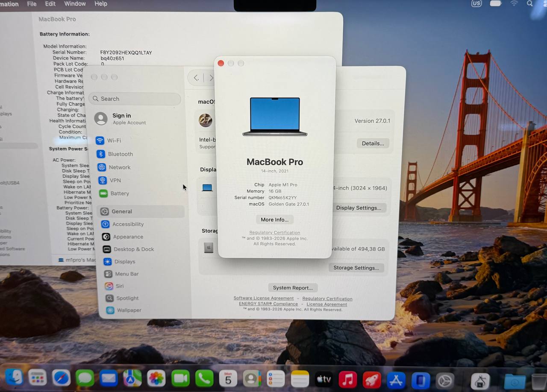Viewport: 547px width, 392px height.
Task: Launch the Photos app from the Dock
Action: [x=156, y=378]
